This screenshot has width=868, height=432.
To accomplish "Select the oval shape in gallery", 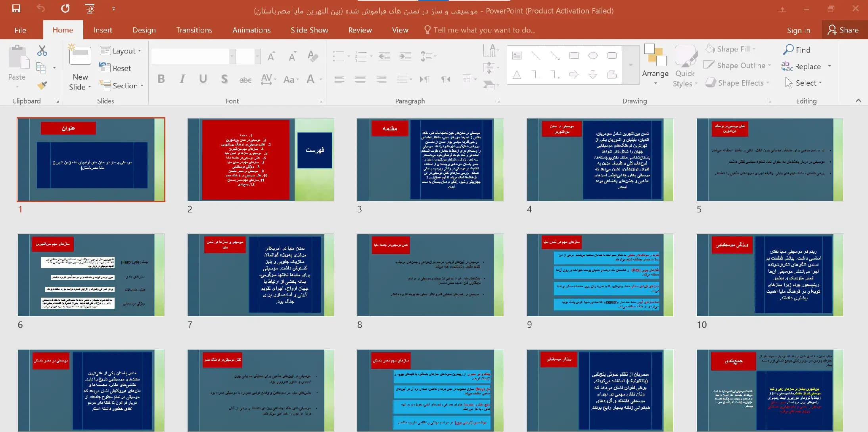I will tap(593, 55).
